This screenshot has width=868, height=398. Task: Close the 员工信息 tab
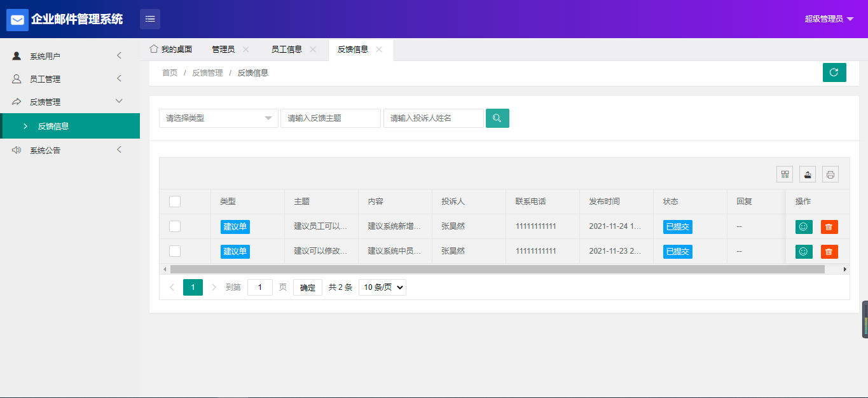pos(313,50)
